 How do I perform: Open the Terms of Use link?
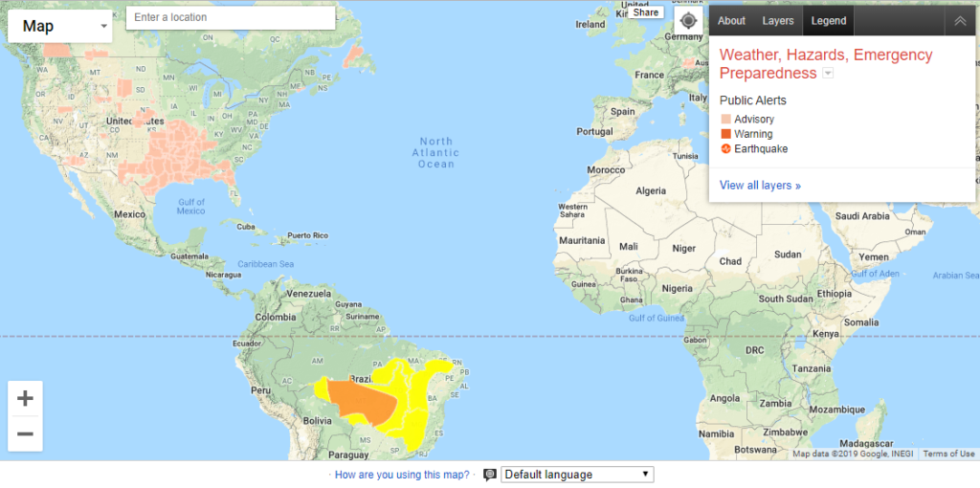tap(948, 455)
